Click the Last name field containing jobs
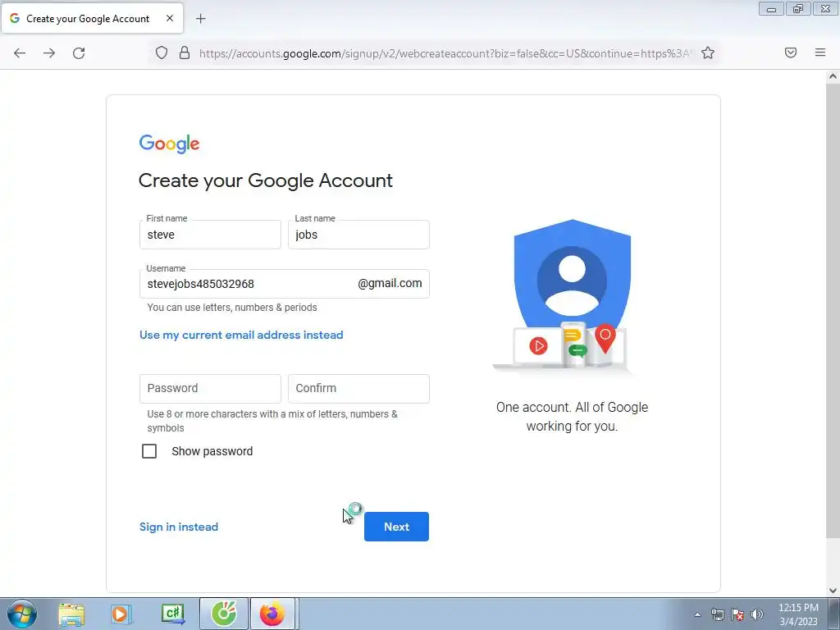The height and width of the screenshot is (630, 840). click(358, 235)
